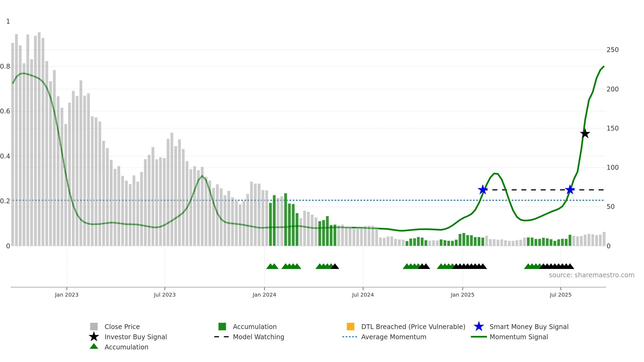Toggle the Accumulation triangle legend entry
The image size is (644, 362).
coord(119,347)
